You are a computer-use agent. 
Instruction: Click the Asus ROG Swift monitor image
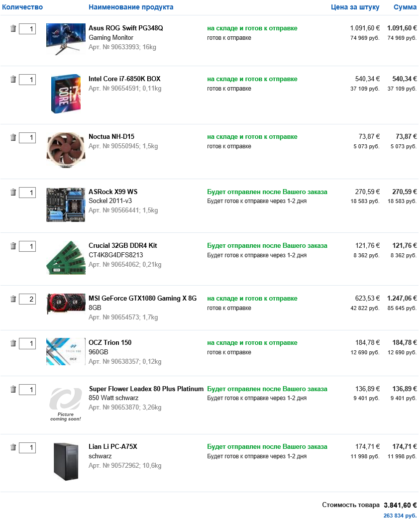(66, 39)
